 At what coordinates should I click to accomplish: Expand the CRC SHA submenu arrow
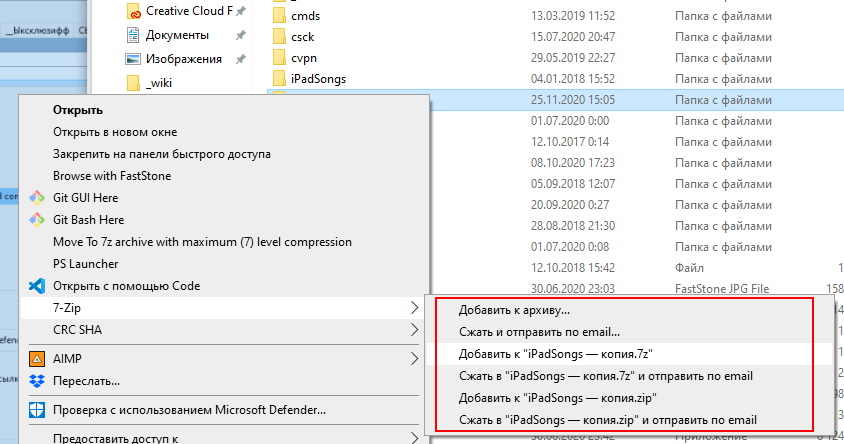[x=414, y=330]
